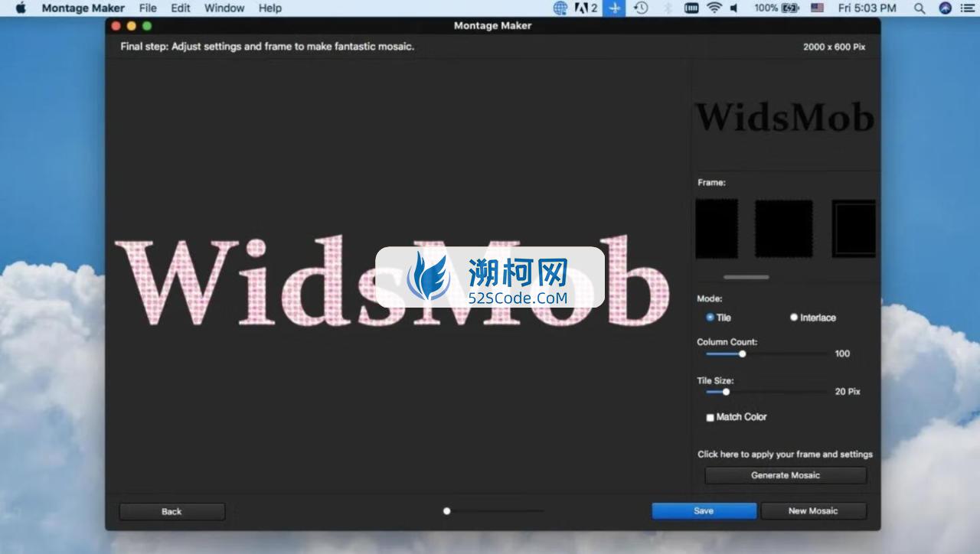This screenshot has height=554, width=980.
Task: Select the second black frame thumbnail
Action: coord(784,229)
